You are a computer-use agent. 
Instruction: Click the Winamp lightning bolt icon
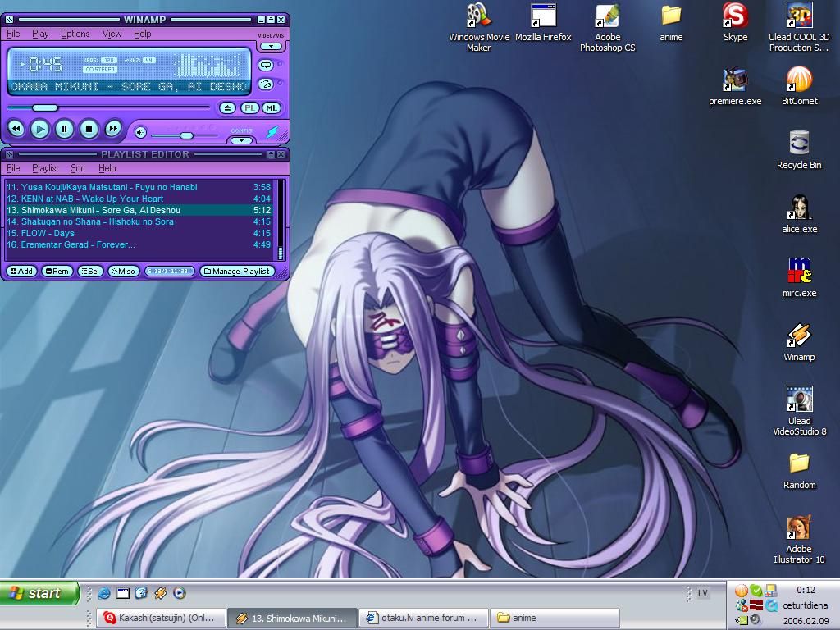pyautogui.click(x=272, y=131)
